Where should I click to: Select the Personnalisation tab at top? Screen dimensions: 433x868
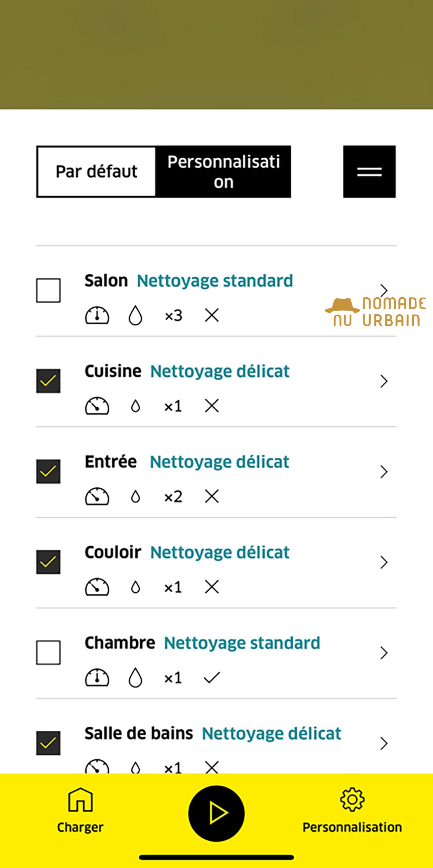point(223,172)
